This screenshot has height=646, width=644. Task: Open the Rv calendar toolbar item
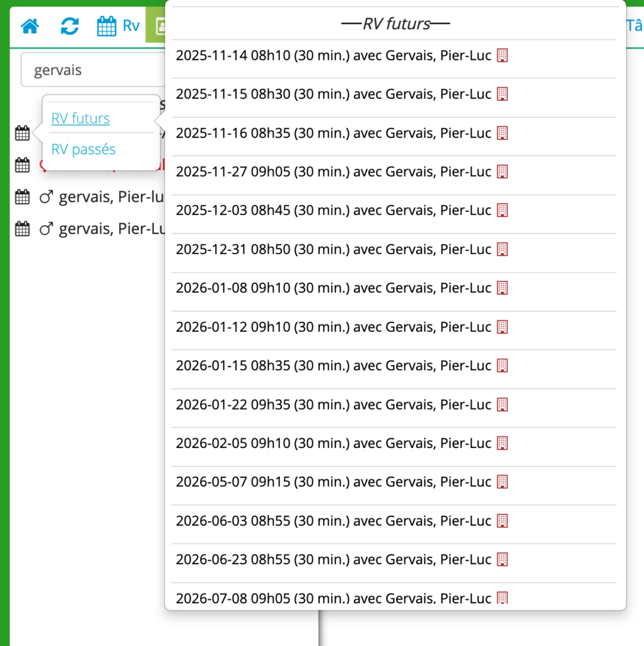(x=118, y=26)
